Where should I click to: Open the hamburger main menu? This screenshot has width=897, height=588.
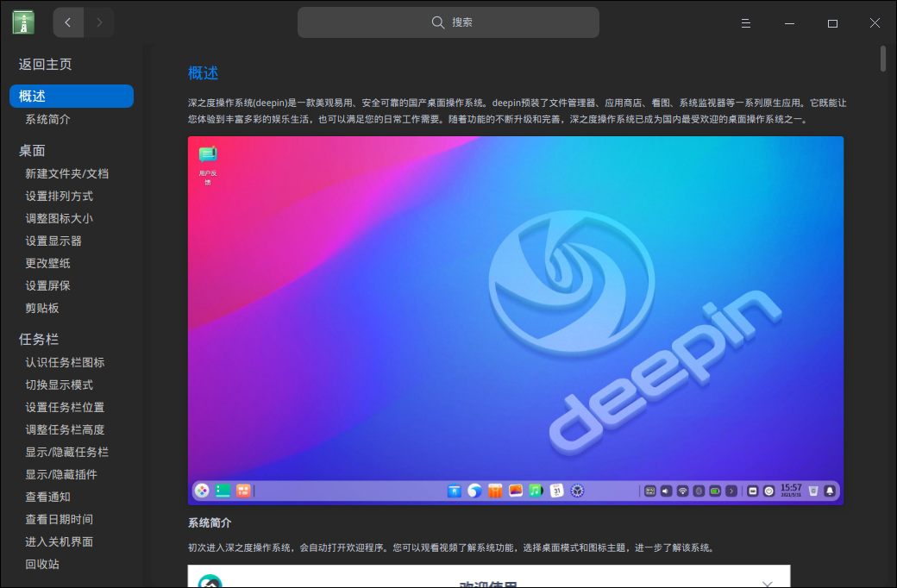[x=746, y=23]
